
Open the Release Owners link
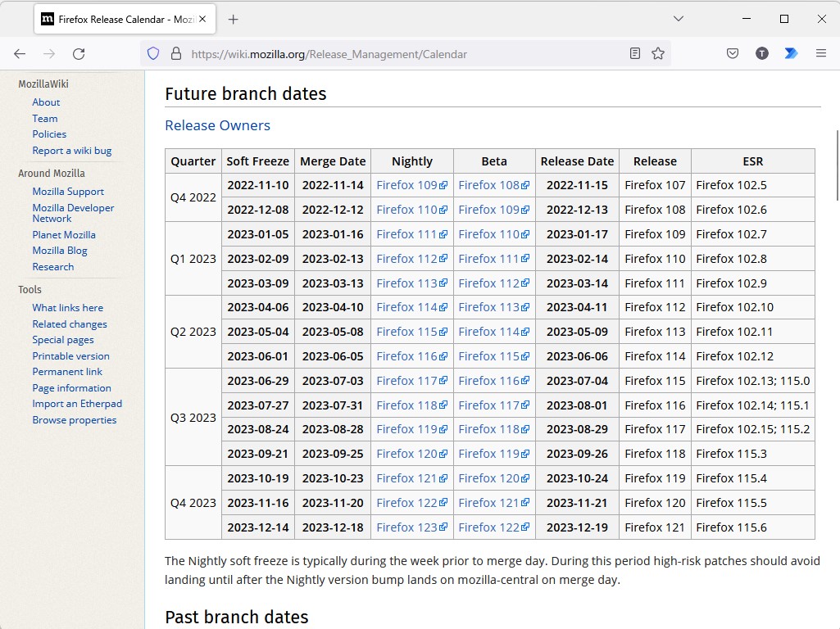[217, 125]
